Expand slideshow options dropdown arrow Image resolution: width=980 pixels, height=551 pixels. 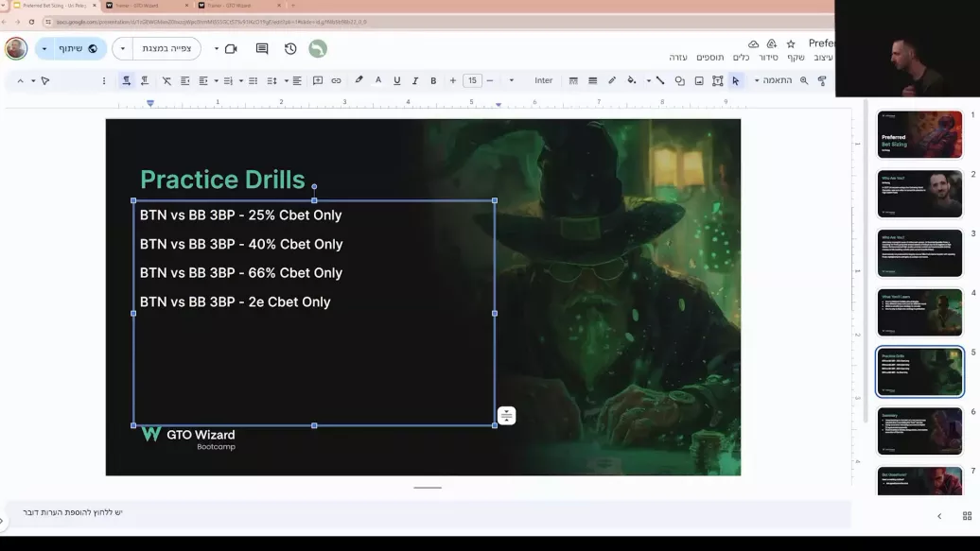(123, 49)
